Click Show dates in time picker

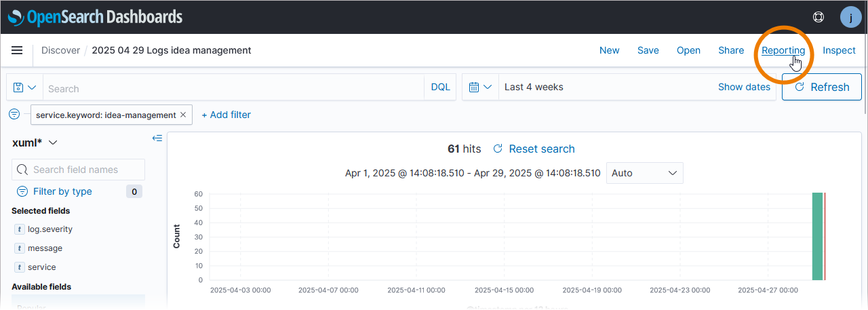[744, 87]
